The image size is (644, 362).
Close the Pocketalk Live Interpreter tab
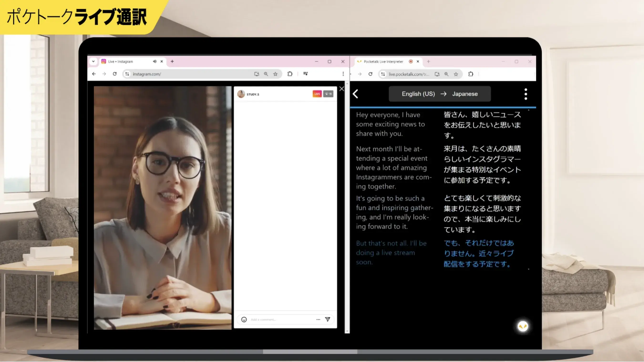pos(418,61)
